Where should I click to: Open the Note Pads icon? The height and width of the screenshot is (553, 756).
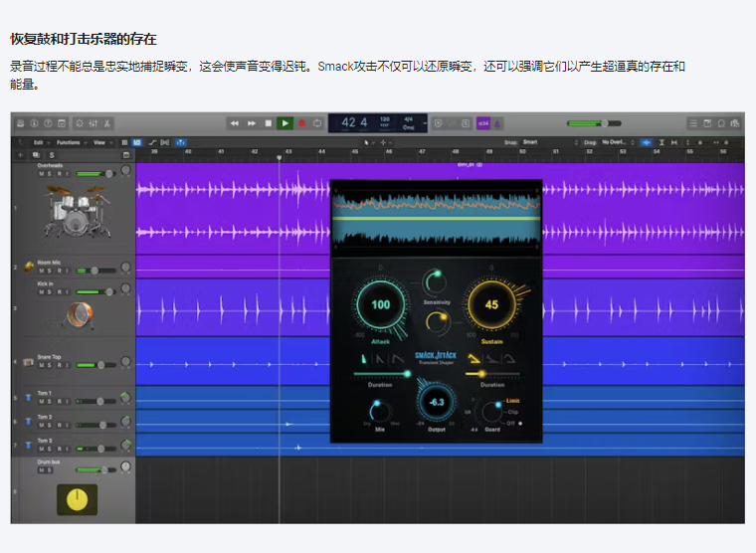pyautogui.click(x=707, y=123)
